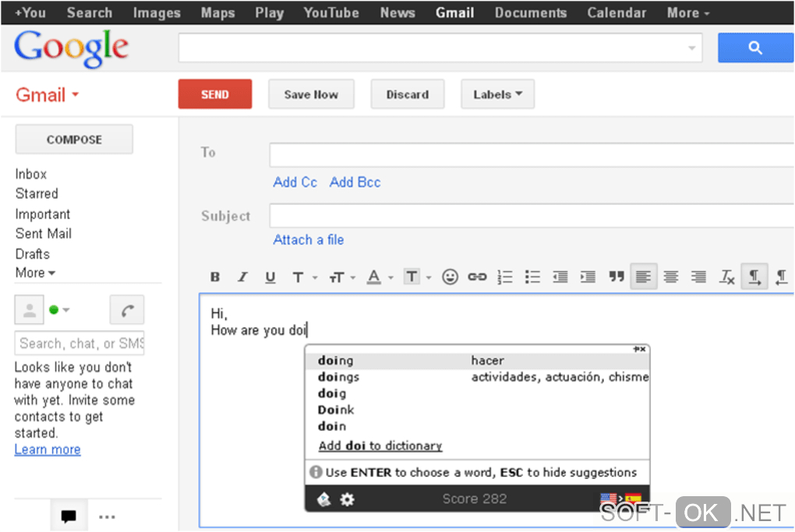Viewport: 795px width, 532px height.
Task: Click the chat profile picture
Action: [30, 309]
